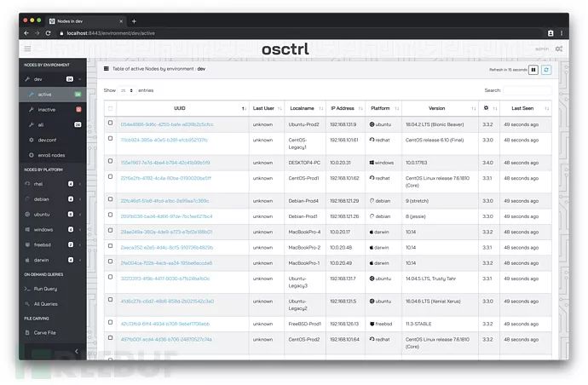The image size is (588, 385).
Task: Click the Carve File archive icon
Action: click(27, 332)
